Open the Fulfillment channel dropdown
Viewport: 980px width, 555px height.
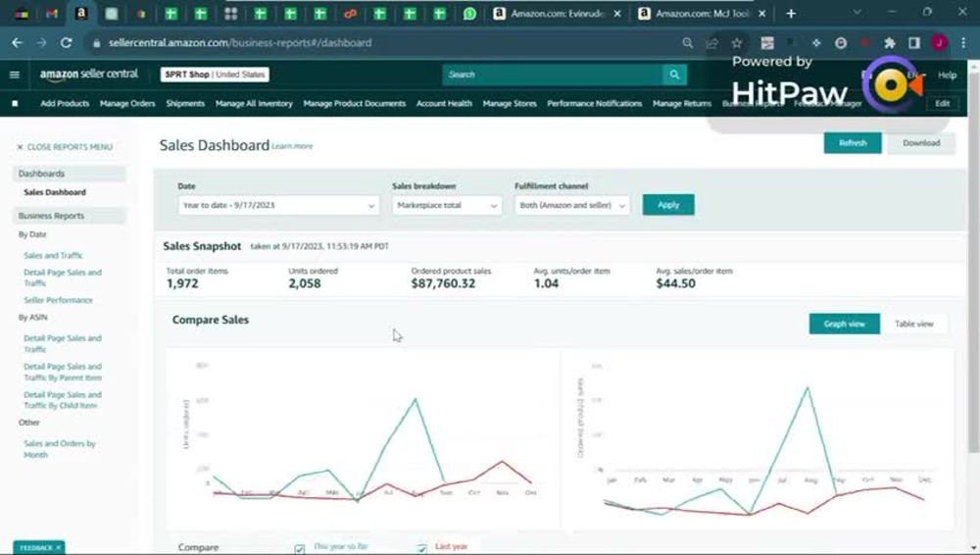(572, 205)
